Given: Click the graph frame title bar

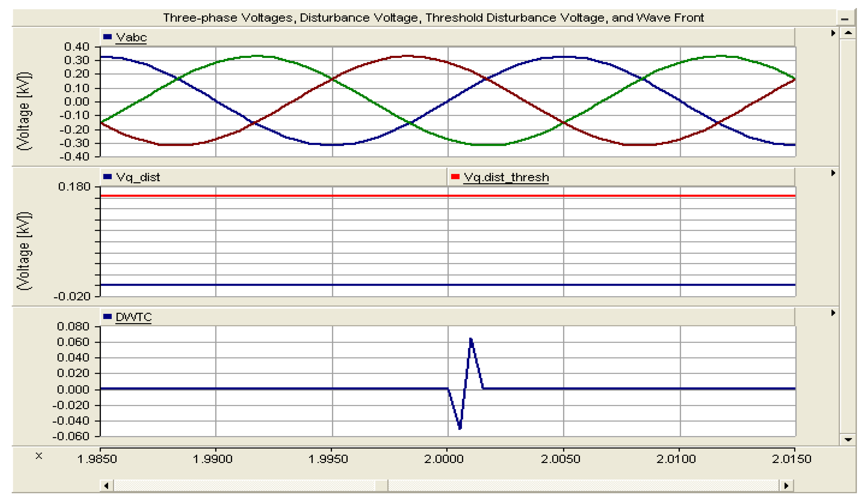Looking at the screenshot, I should [x=433, y=18].
